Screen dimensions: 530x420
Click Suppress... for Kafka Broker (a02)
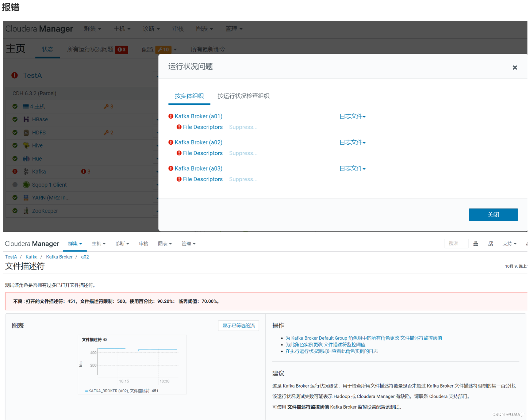(243, 153)
